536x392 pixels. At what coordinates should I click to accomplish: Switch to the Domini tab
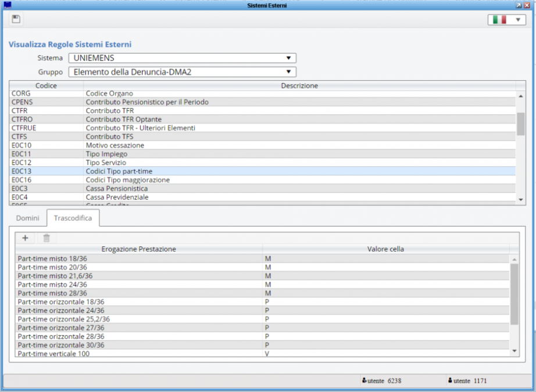tap(28, 218)
